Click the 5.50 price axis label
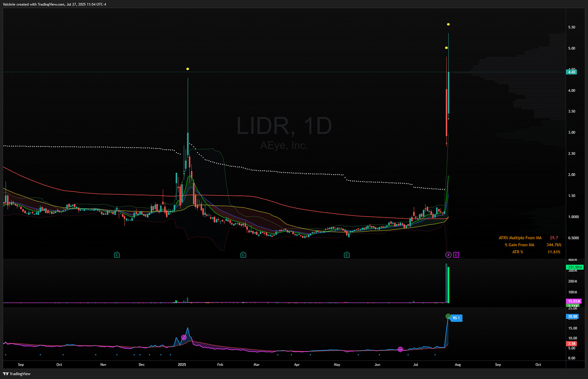 click(x=571, y=27)
